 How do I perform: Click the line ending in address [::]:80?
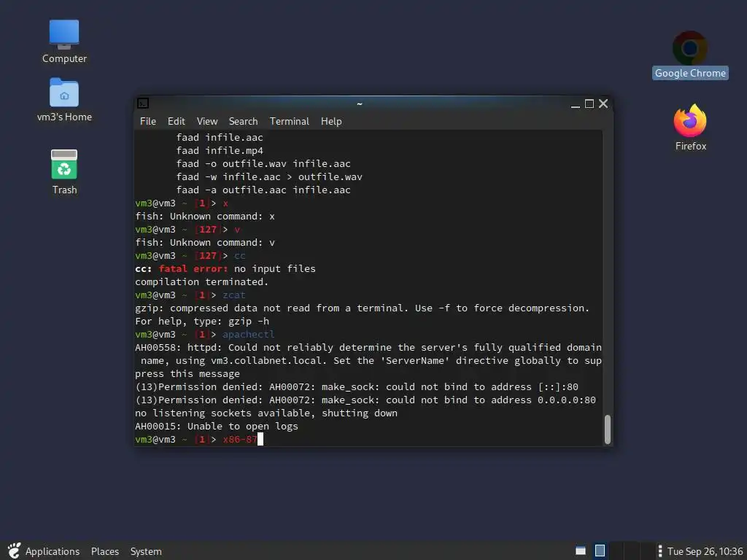[x=357, y=387]
